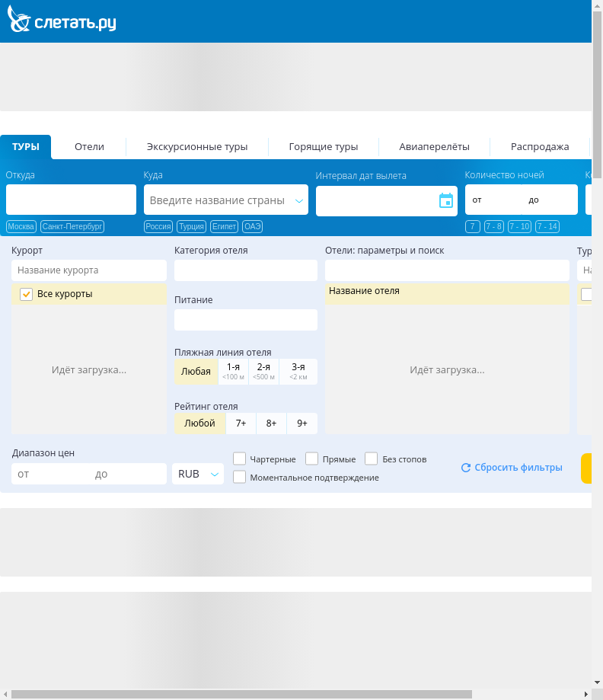This screenshot has height=700, width=603.
Task: Switch to the ТУРЫ tab
Action: 25,147
